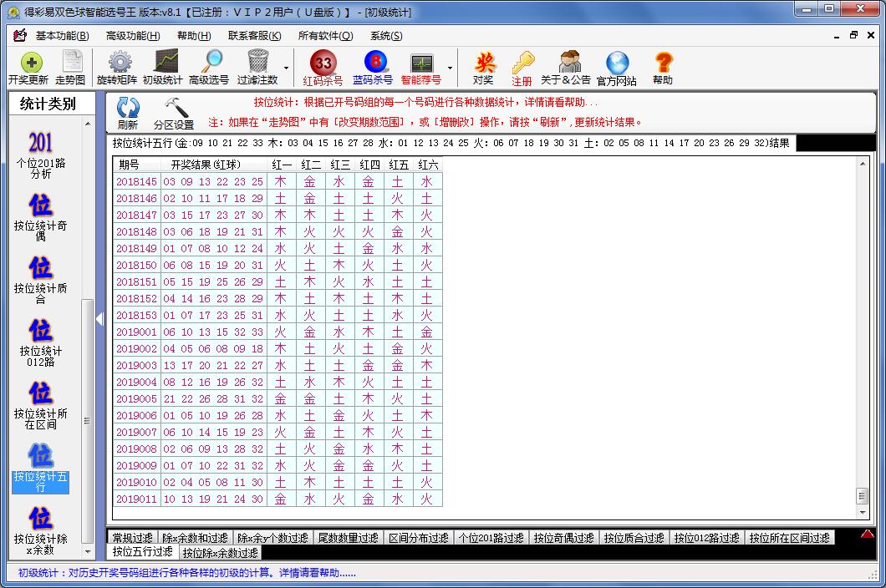
Task: Click the 高级选号 advanced selection icon
Action: (x=210, y=67)
